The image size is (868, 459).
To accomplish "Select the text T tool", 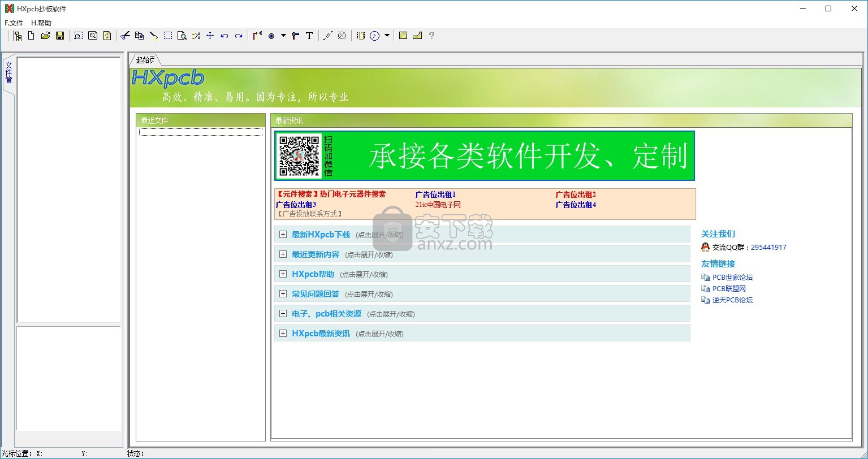I will [x=309, y=36].
